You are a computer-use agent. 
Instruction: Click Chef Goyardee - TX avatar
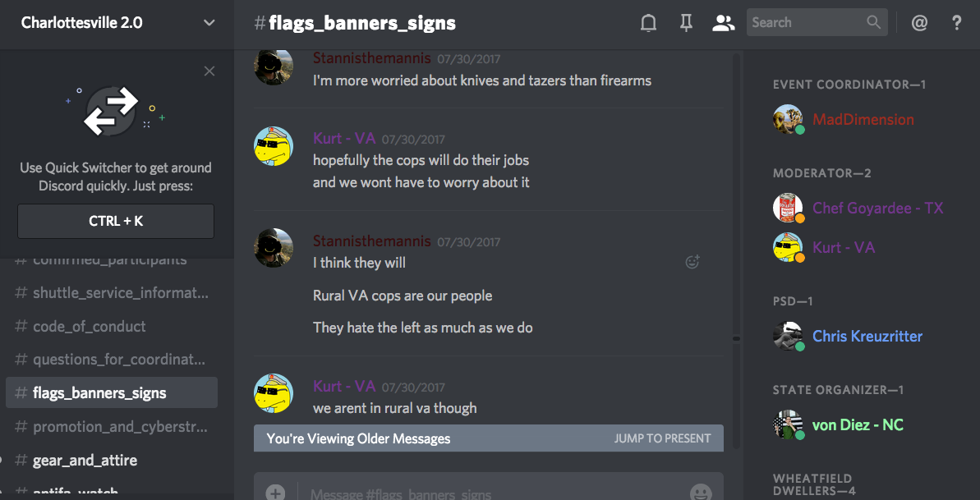coord(788,208)
